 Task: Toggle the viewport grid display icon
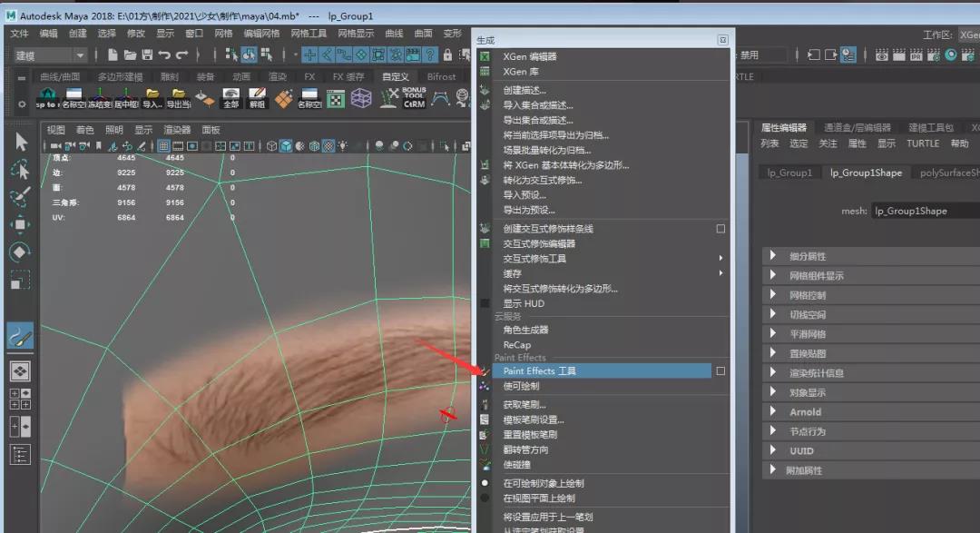click(164, 146)
